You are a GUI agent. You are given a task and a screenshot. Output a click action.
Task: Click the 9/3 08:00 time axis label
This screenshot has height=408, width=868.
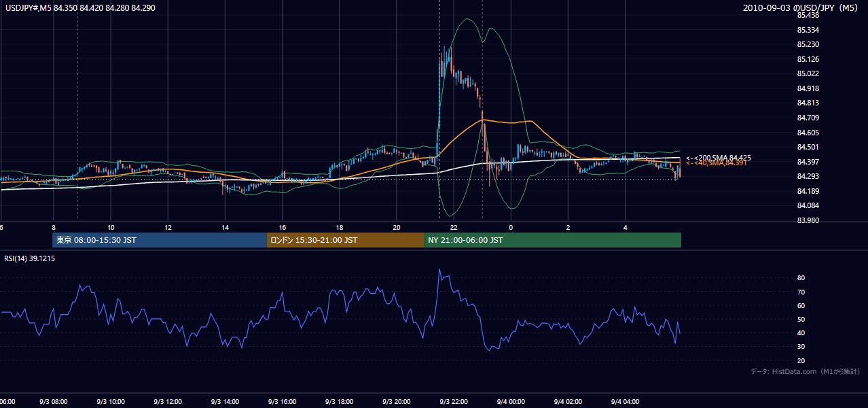click(x=53, y=401)
